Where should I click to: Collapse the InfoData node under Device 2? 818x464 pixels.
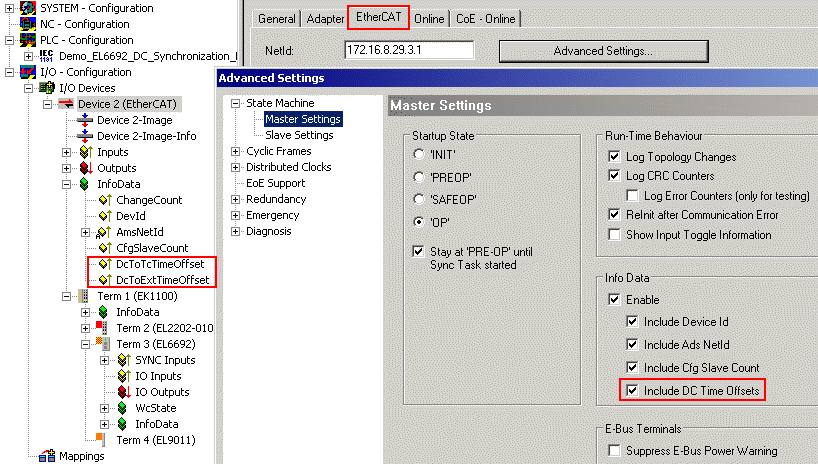pyautogui.click(x=67, y=184)
